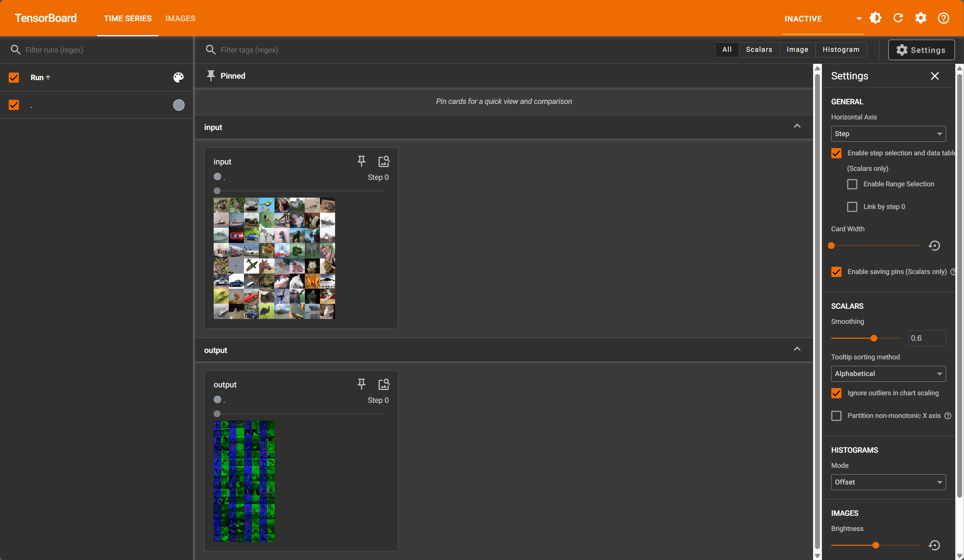
Task: Pin the input image card
Action: [361, 161]
